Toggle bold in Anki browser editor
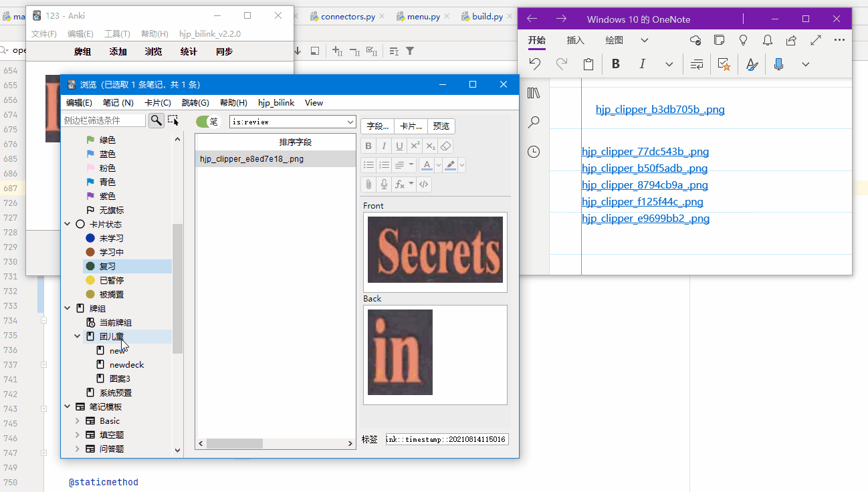 pos(368,146)
